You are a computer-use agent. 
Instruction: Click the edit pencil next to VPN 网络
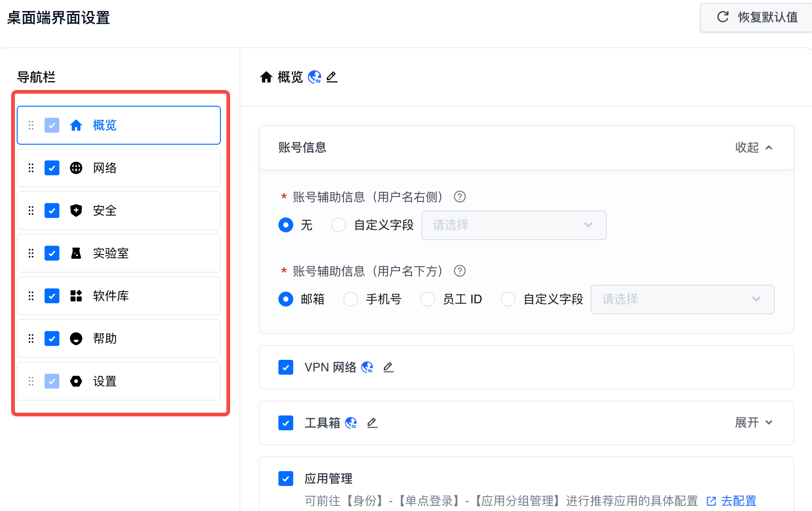click(x=388, y=367)
